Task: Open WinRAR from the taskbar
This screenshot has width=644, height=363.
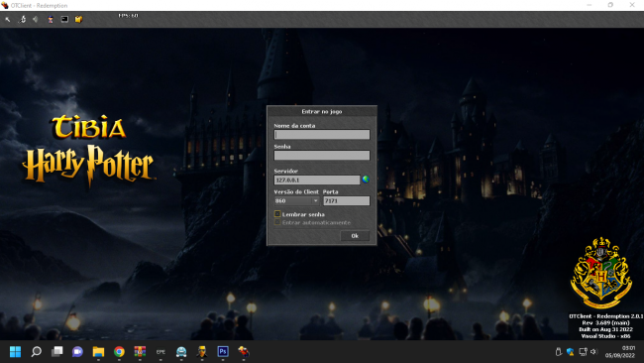Action: coord(140,351)
